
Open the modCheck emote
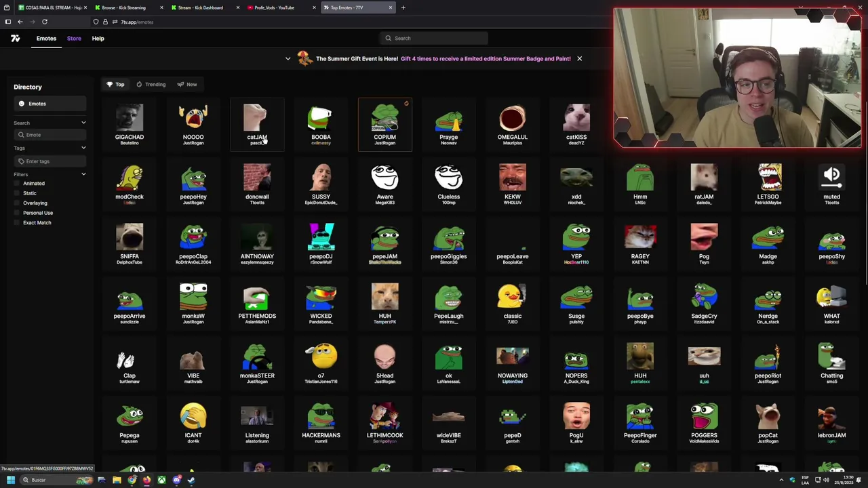click(x=130, y=184)
